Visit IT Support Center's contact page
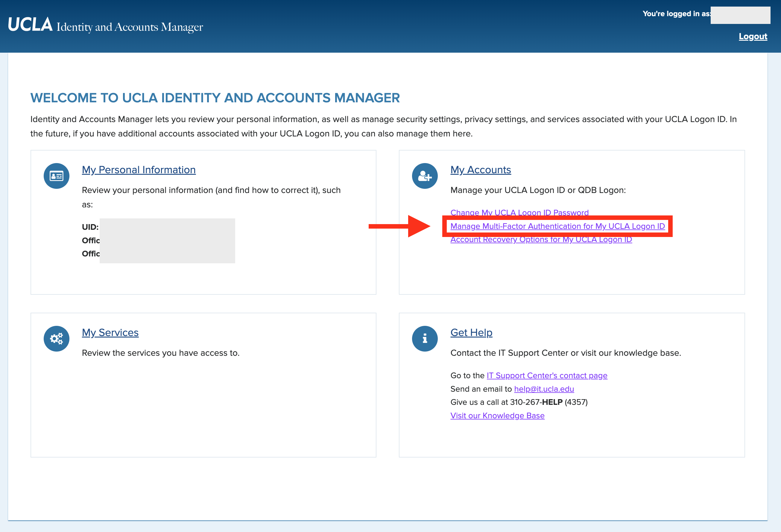This screenshot has height=532, width=781. [547, 376]
